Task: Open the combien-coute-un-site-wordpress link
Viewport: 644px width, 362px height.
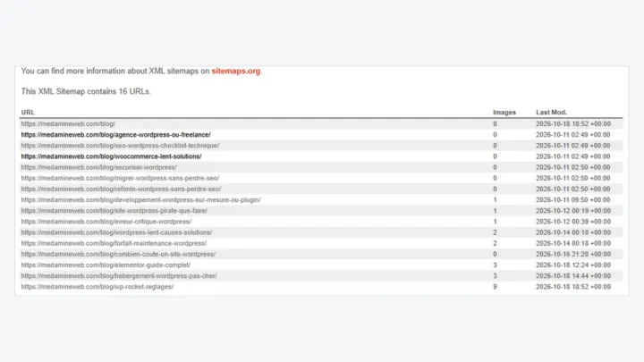Action: click(x=118, y=254)
